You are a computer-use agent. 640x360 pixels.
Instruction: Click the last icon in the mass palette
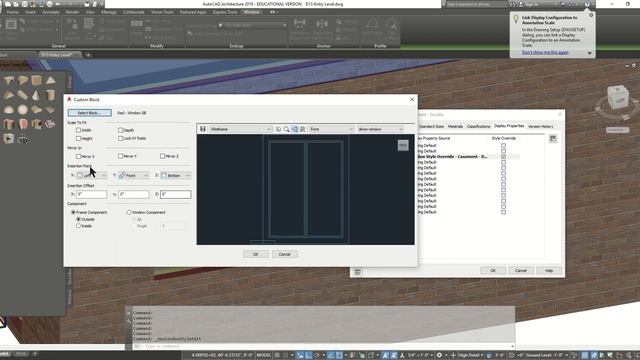tap(23, 139)
